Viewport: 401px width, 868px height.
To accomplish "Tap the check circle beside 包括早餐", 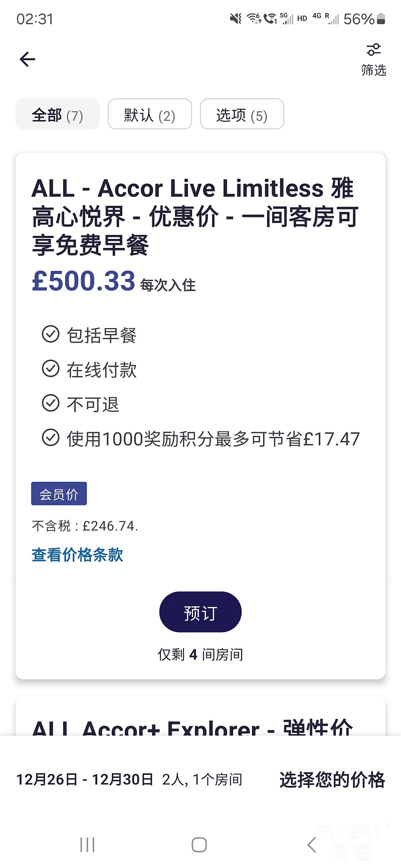I will [51, 334].
